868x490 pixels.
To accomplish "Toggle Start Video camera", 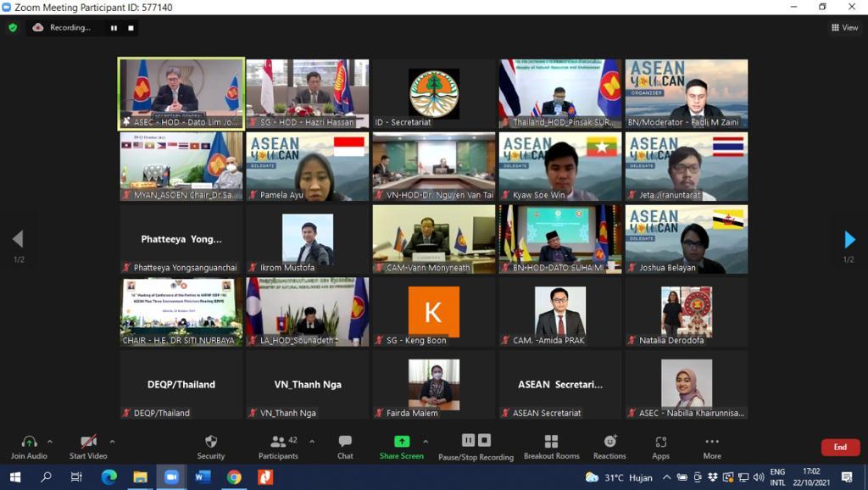I will tap(88, 447).
